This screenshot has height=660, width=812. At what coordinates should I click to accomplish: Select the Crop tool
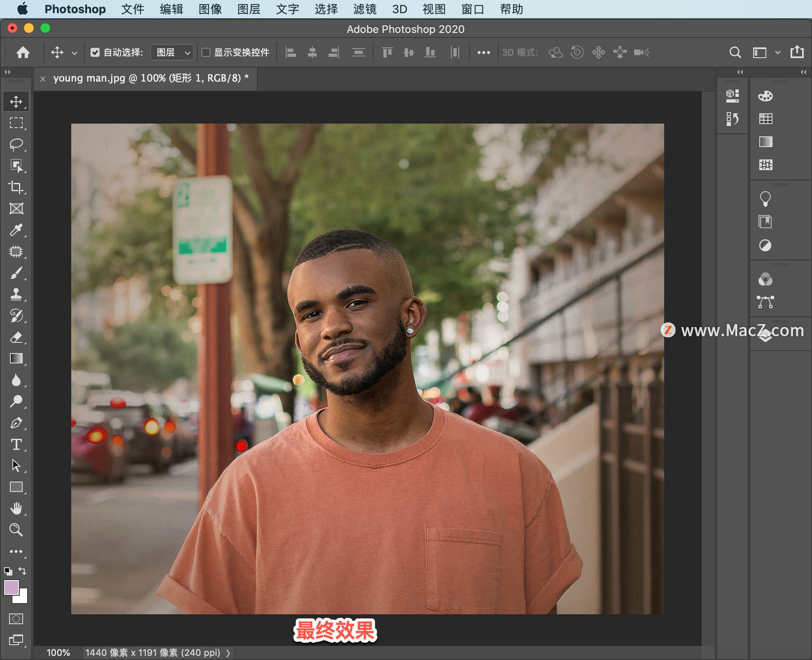16,187
